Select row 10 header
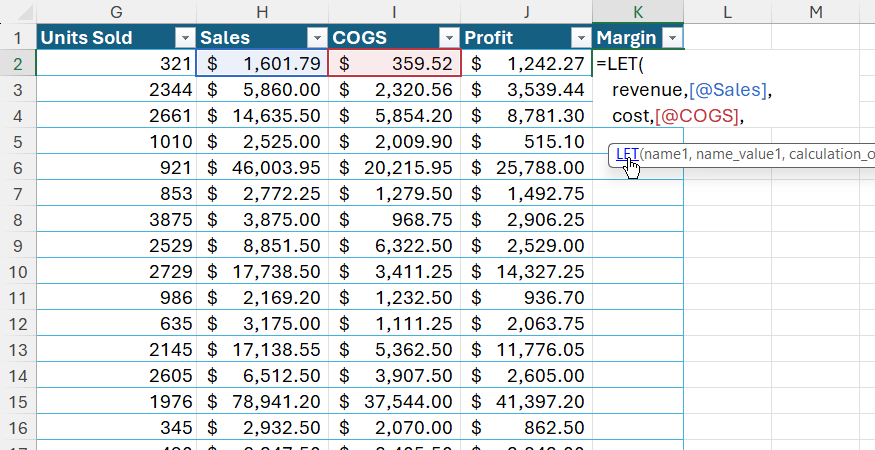 click(x=18, y=272)
